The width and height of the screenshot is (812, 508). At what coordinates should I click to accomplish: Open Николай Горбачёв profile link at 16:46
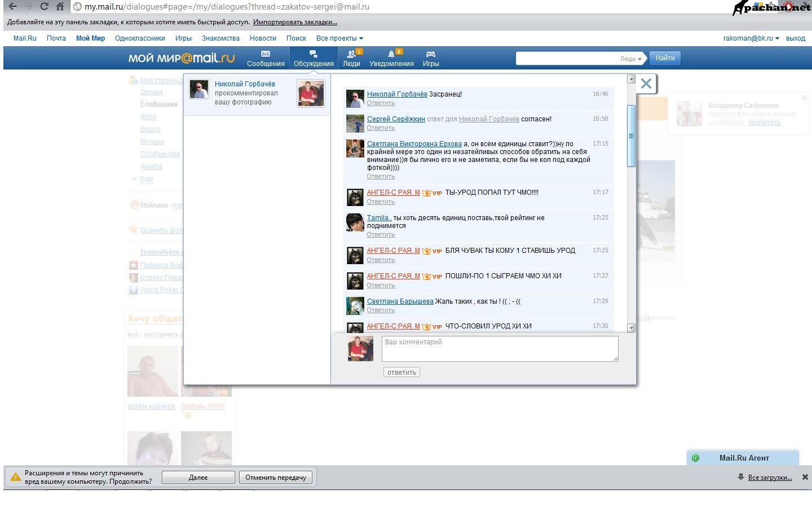click(x=397, y=94)
